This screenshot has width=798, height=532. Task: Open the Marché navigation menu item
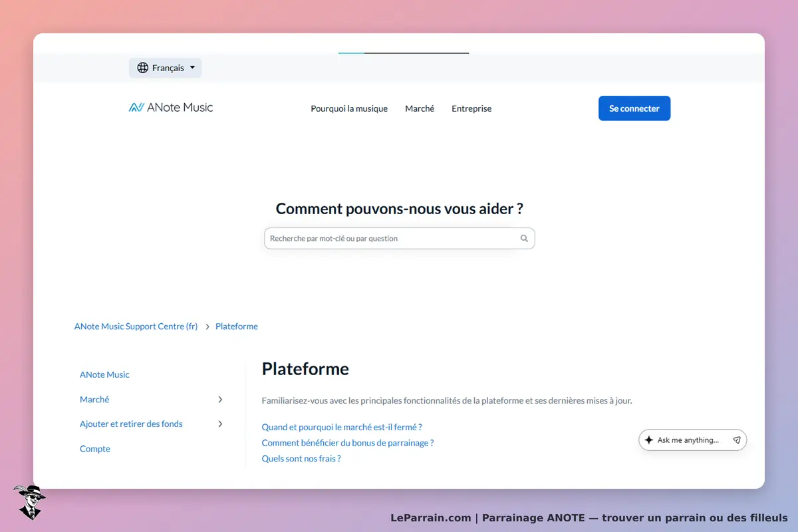(x=420, y=108)
